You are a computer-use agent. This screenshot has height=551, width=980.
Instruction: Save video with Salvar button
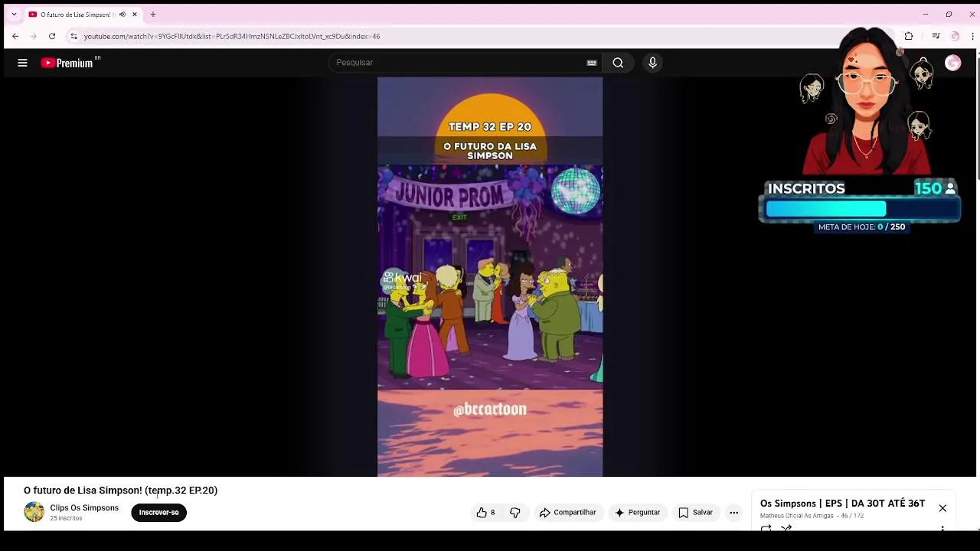[x=695, y=513]
